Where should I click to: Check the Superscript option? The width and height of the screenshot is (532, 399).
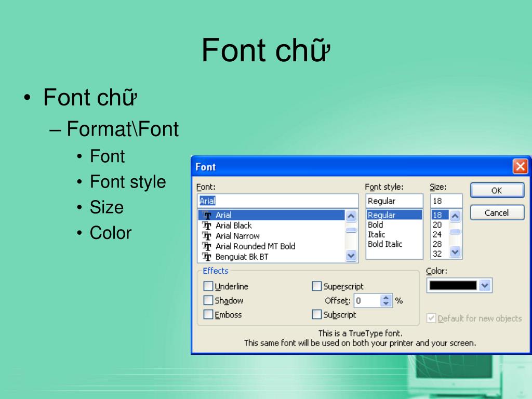[x=316, y=286]
